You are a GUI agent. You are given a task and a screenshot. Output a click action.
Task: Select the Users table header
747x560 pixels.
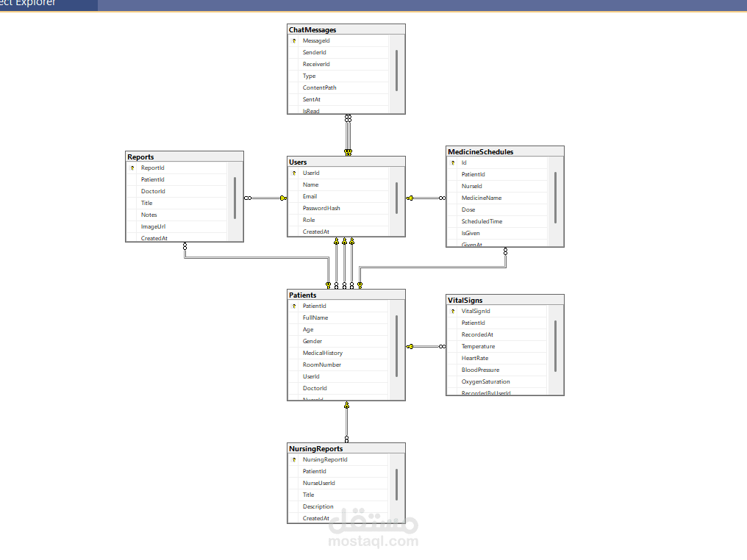click(346, 162)
